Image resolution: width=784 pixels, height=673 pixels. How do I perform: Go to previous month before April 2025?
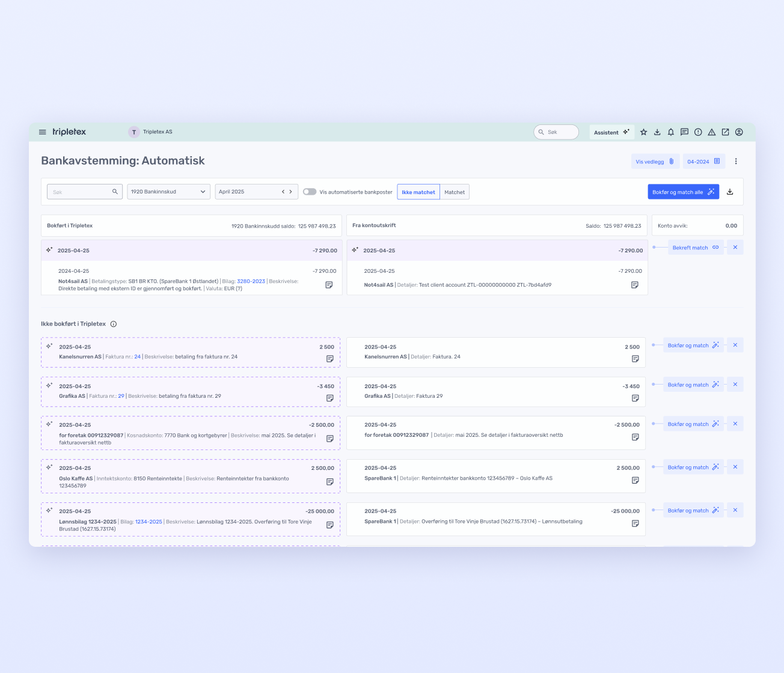[x=283, y=192]
